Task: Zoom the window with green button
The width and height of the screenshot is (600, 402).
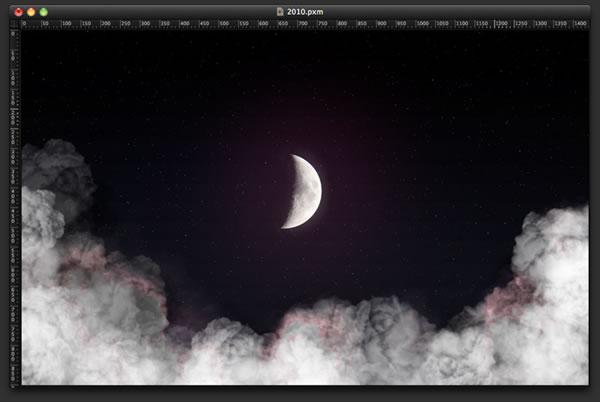Action: click(44, 12)
